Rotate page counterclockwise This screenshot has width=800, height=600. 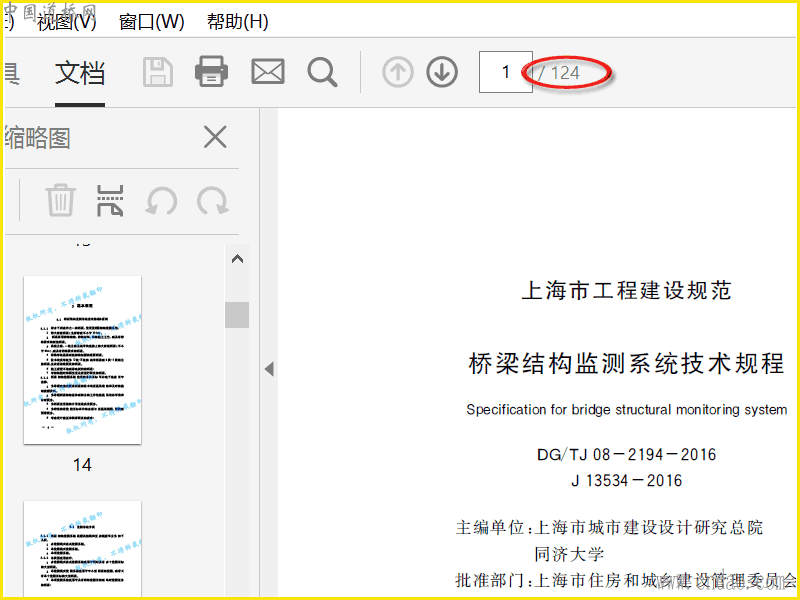(x=161, y=201)
